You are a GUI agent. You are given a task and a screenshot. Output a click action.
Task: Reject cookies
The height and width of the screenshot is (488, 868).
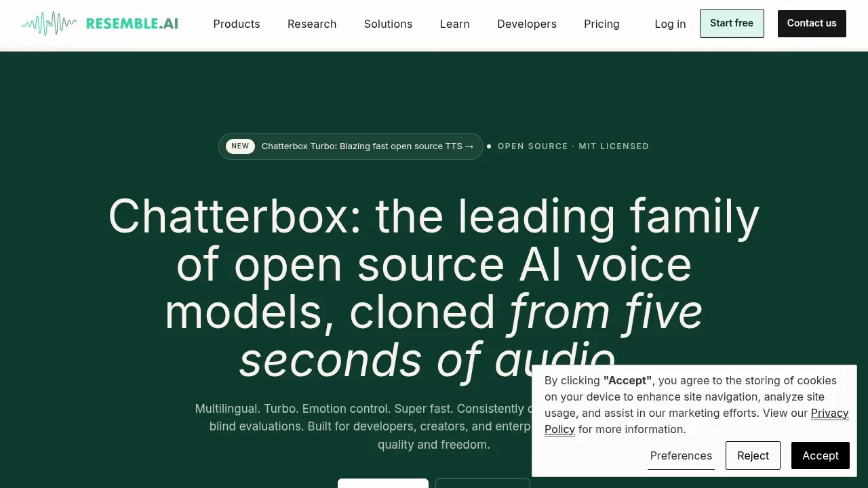[753, 455]
